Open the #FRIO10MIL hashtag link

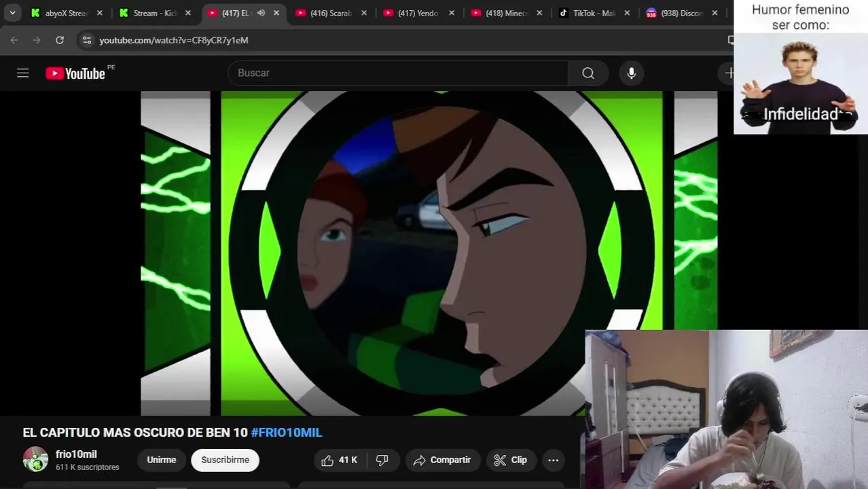[287, 433]
